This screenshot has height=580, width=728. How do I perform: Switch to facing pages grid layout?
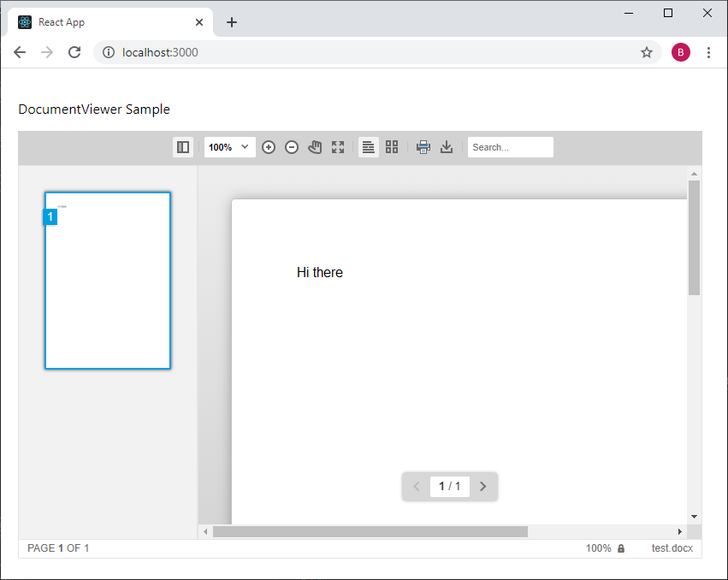coord(392,147)
